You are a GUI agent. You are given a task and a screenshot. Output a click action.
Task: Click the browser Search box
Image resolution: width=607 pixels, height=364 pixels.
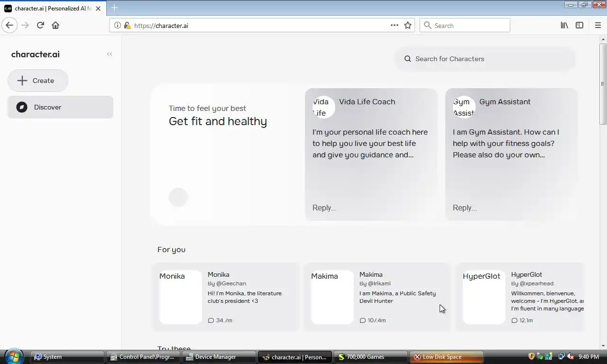pyautogui.click(x=465, y=25)
